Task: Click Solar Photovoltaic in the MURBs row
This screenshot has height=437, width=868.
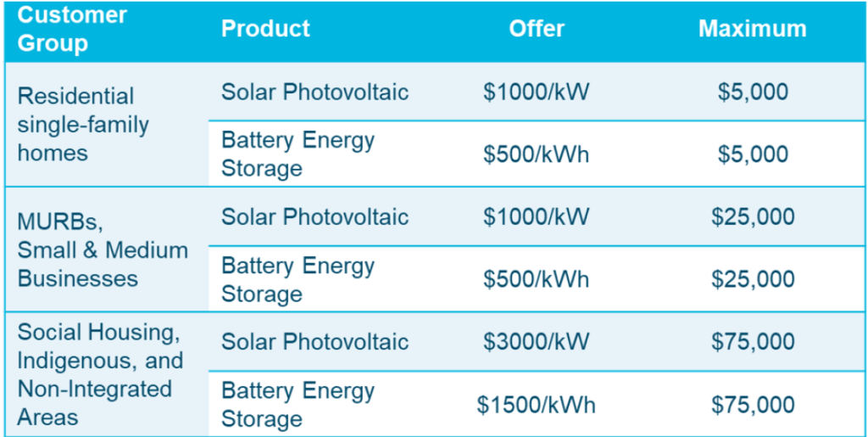Action: (x=315, y=217)
